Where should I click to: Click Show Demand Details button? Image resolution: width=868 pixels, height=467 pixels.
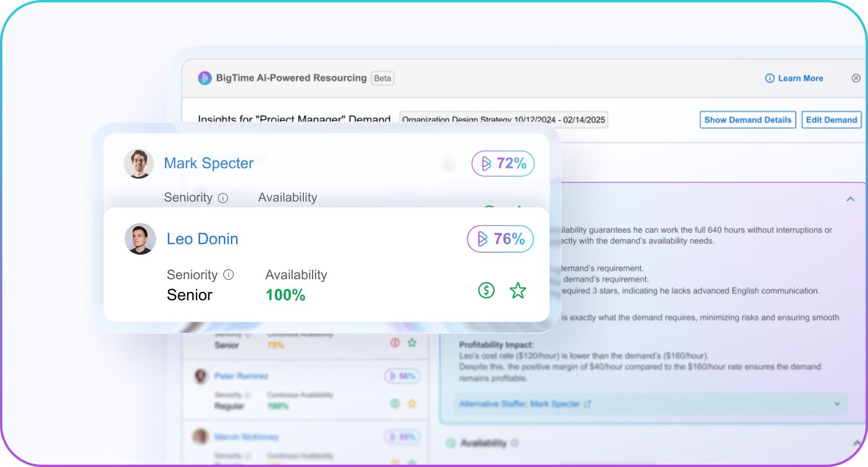pos(748,120)
